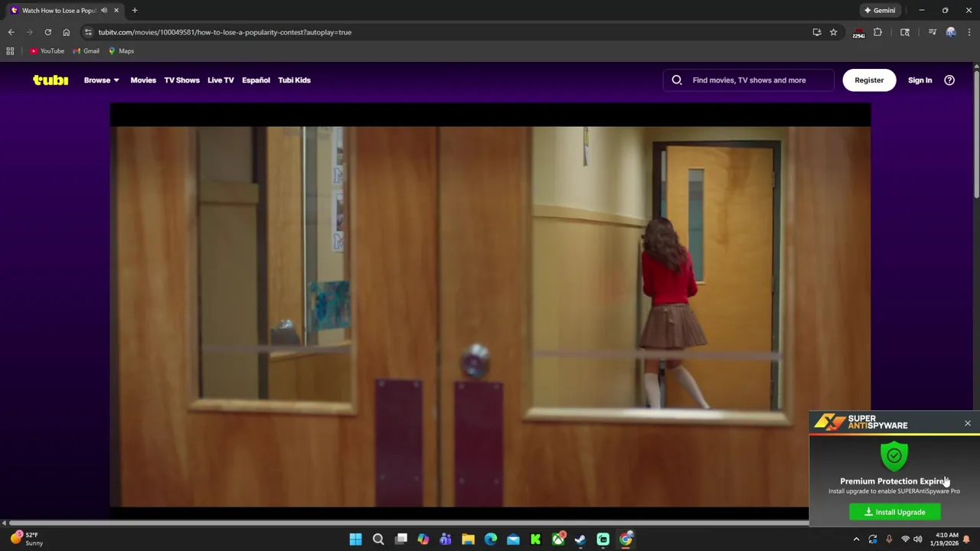Open Tubi Kids
Viewport: 980px width, 551px height.
tap(294, 80)
